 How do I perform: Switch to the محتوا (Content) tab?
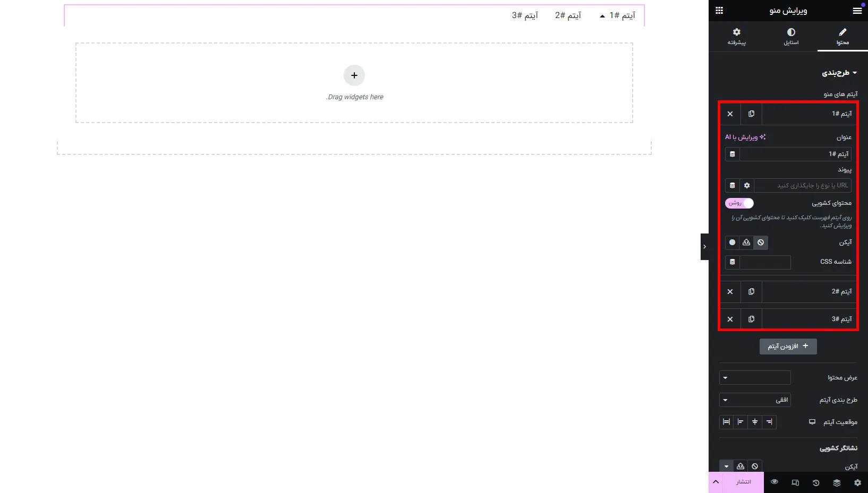click(843, 37)
